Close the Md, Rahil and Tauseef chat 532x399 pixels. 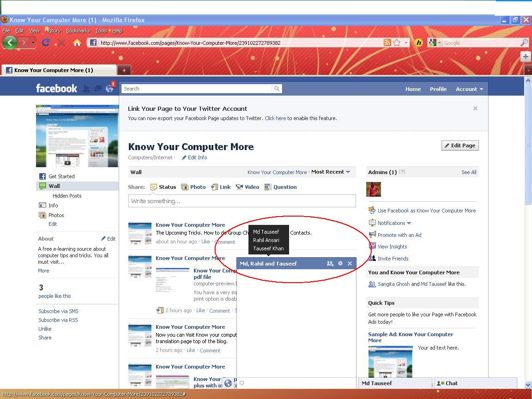point(350,263)
